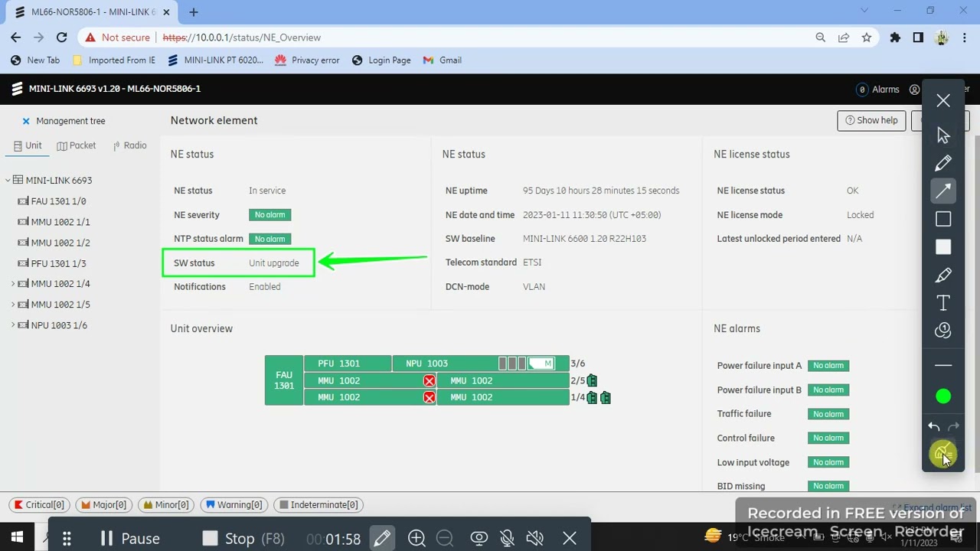980x551 pixels.
Task: Choose the cursor select tool
Action: click(x=943, y=135)
